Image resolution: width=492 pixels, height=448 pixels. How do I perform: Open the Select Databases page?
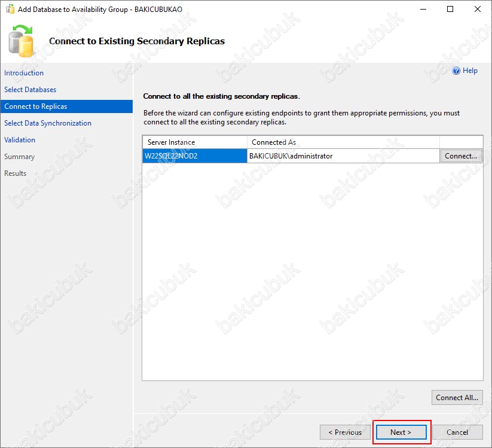point(30,90)
